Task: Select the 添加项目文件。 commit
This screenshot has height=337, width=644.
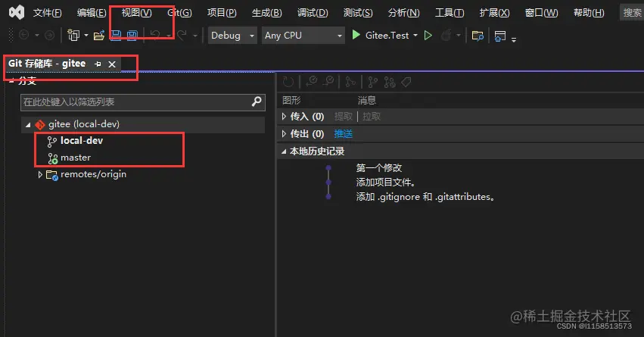Action: [x=386, y=183]
